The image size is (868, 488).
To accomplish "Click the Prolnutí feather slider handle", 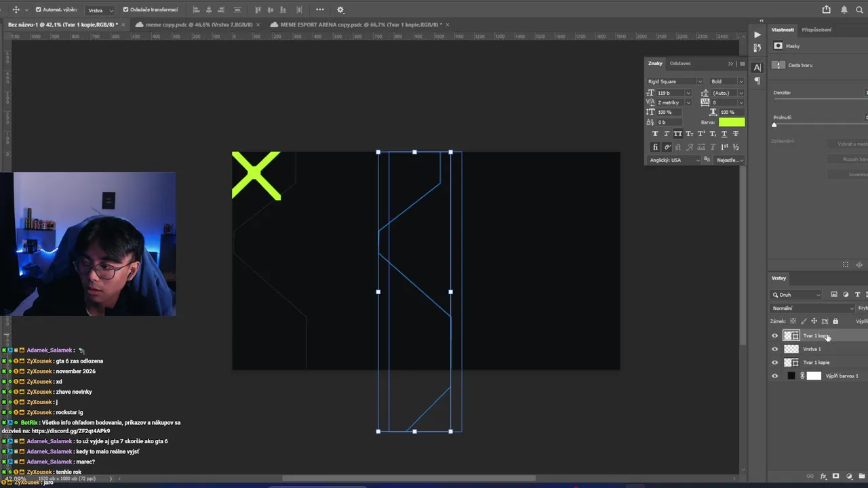I will pyautogui.click(x=774, y=125).
